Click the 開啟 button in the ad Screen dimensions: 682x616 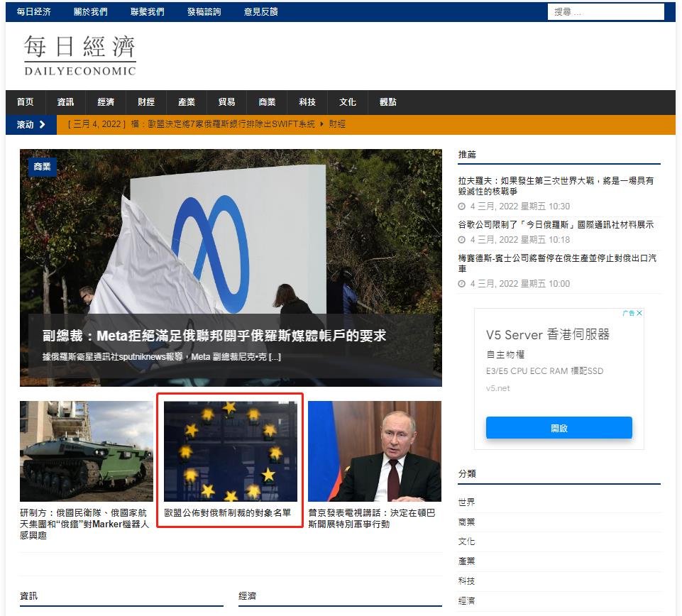559,428
